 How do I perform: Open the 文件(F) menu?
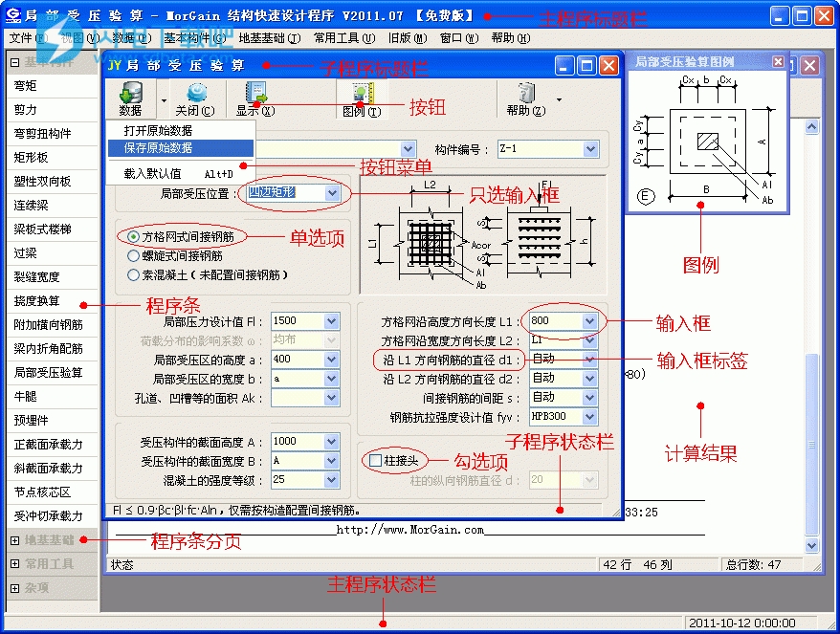pyautogui.click(x=29, y=38)
